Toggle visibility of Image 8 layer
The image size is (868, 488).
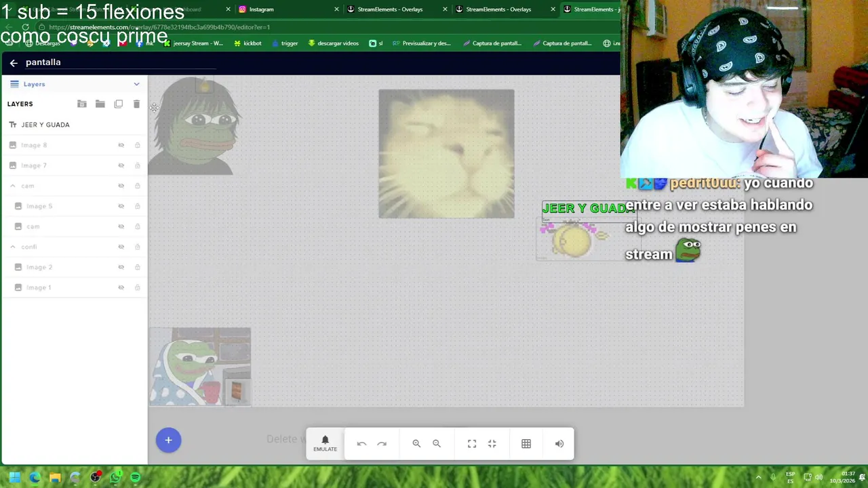click(x=121, y=145)
